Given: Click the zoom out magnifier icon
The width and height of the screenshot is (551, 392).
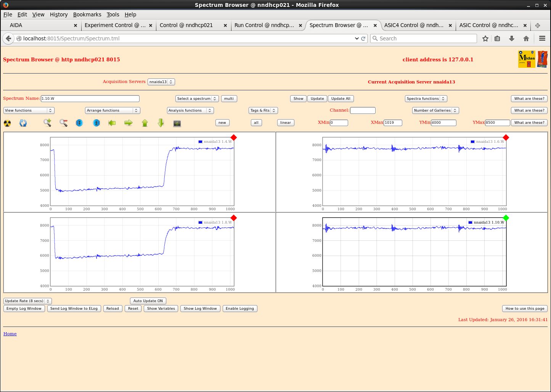Looking at the screenshot, I should click(x=63, y=123).
